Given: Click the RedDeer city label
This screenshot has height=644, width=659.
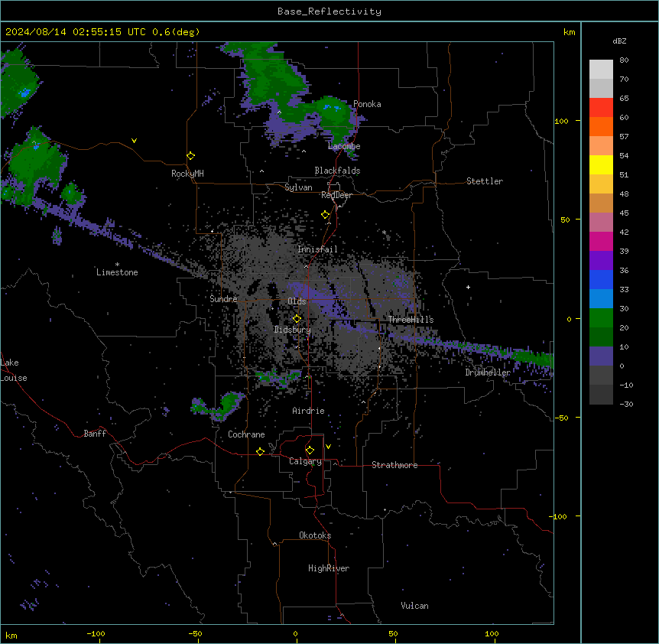Looking at the screenshot, I should point(336,195).
